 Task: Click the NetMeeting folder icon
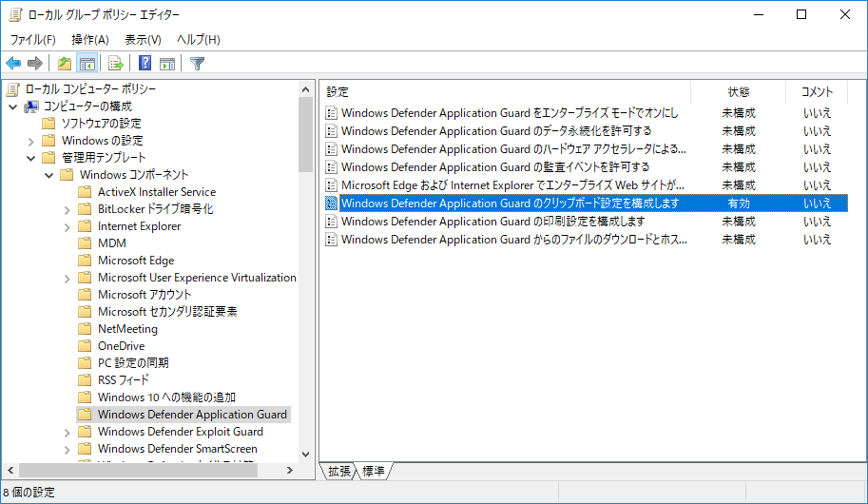click(x=85, y=329)
